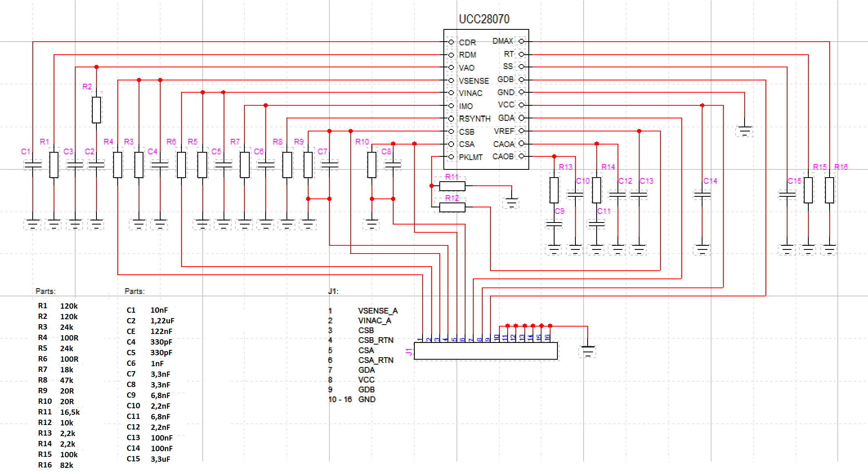This screenshot has width=868, height=474.
Task: Select resistor R15 symbol
Action: coord(808,190)
